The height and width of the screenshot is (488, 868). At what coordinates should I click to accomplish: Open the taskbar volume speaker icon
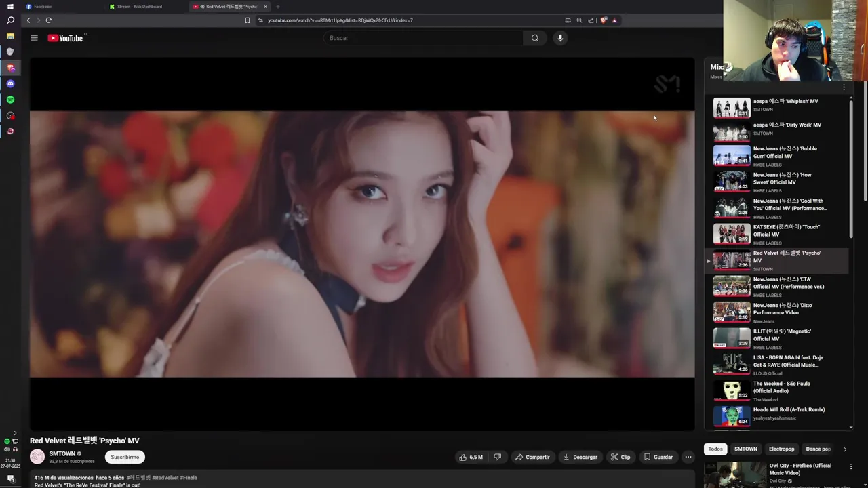(7, 449)
